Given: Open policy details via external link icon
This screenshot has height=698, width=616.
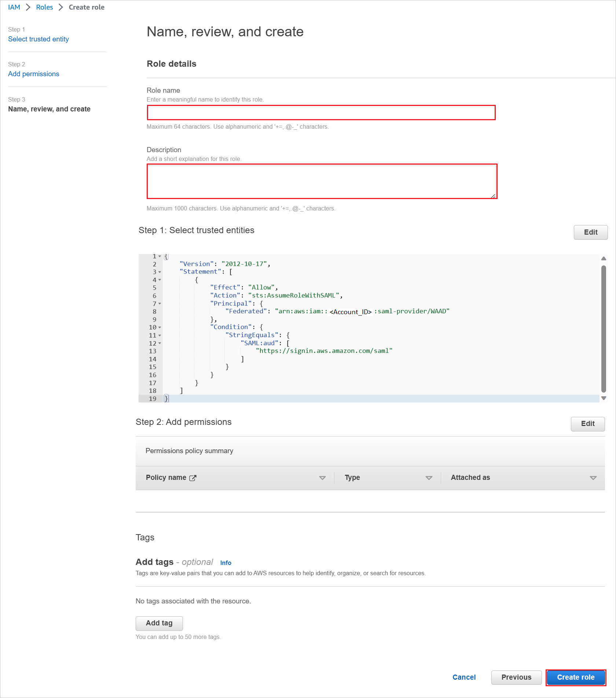Looking at the screenshot, I should click(x=193, y=477).
